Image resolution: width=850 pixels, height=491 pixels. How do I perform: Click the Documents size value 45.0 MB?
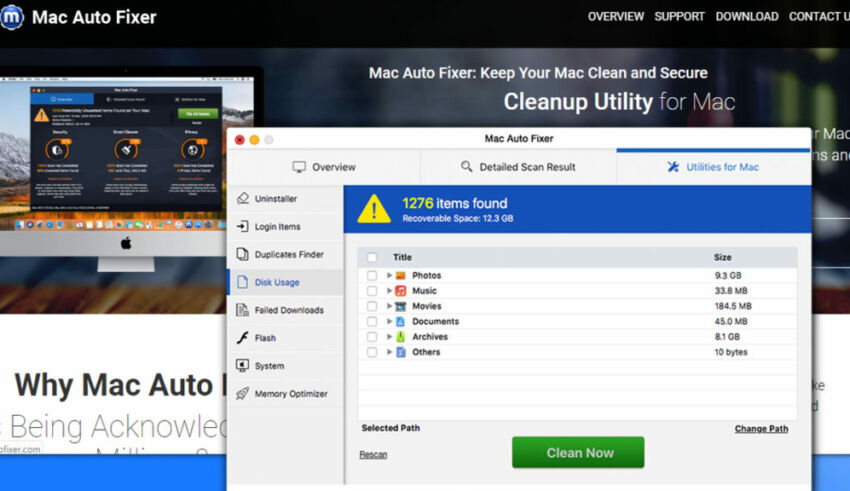731,321
